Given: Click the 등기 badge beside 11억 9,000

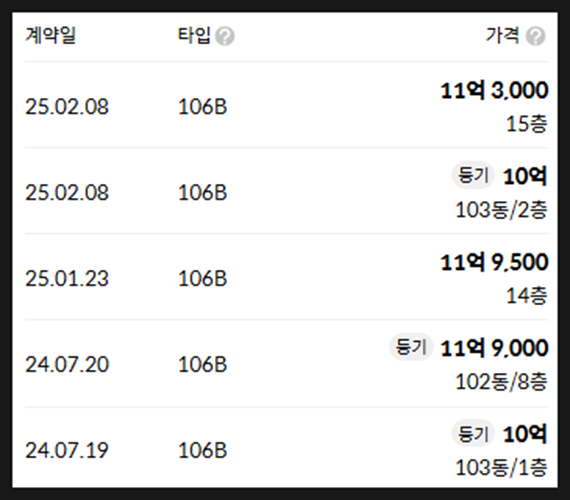Looking at the screenshot, I should coord(411,347).
